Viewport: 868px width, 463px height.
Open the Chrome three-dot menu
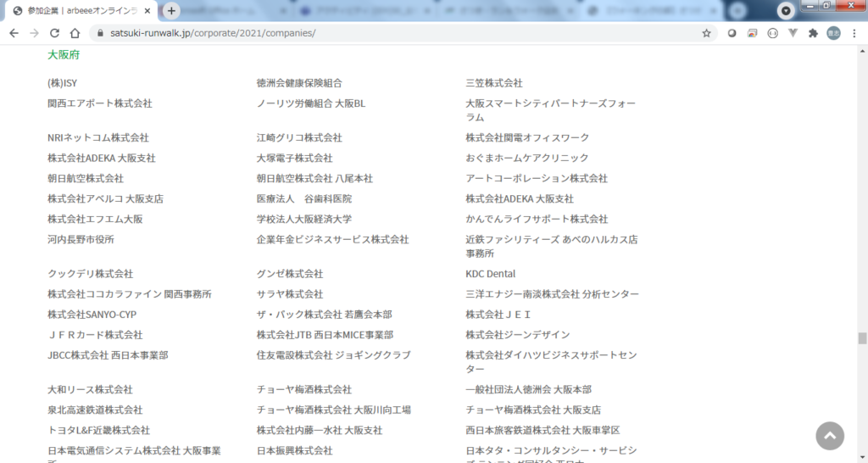coord(854,33)
